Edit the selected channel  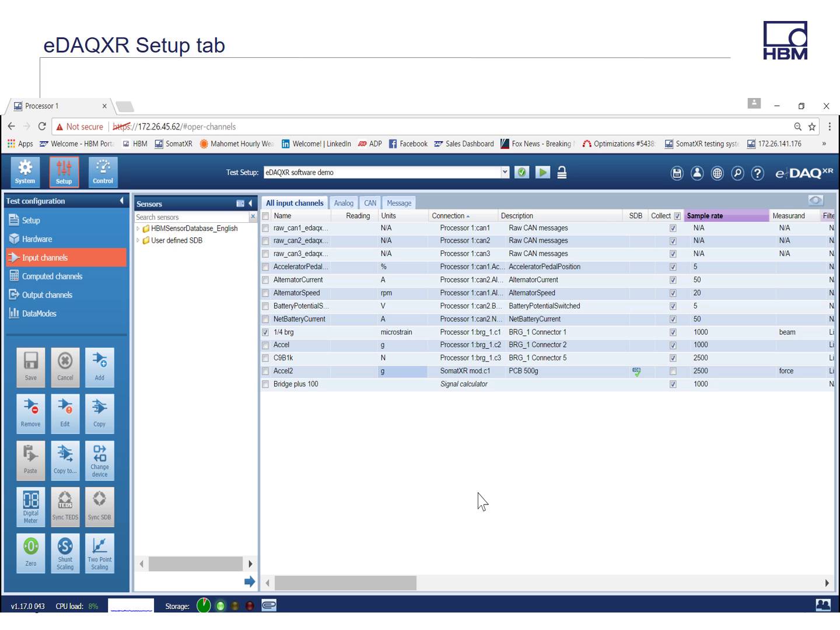(65, 414)
